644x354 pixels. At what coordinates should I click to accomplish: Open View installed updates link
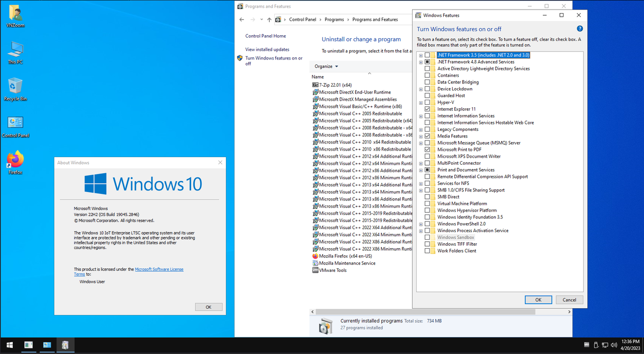pyautogui.click(x=267, y=49)
